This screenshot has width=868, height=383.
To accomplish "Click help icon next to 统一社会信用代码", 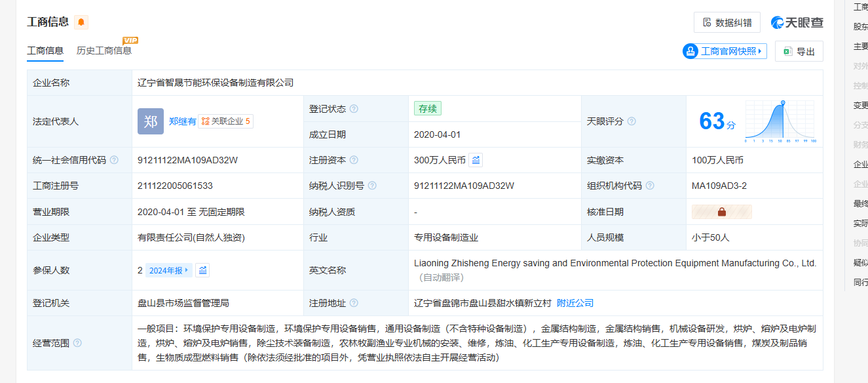I will pos(114,160).
